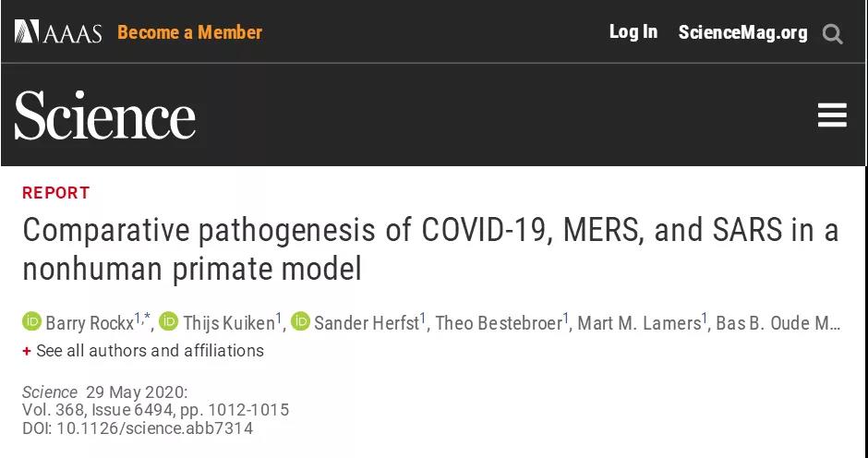This screenshot has height=458, width=868.
Task: Click the plus icon beside See all authors
Action: point(27,351)
